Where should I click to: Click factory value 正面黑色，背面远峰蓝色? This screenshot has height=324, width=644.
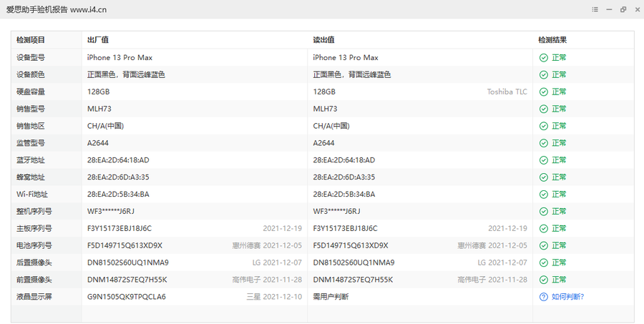coord(126,74)
